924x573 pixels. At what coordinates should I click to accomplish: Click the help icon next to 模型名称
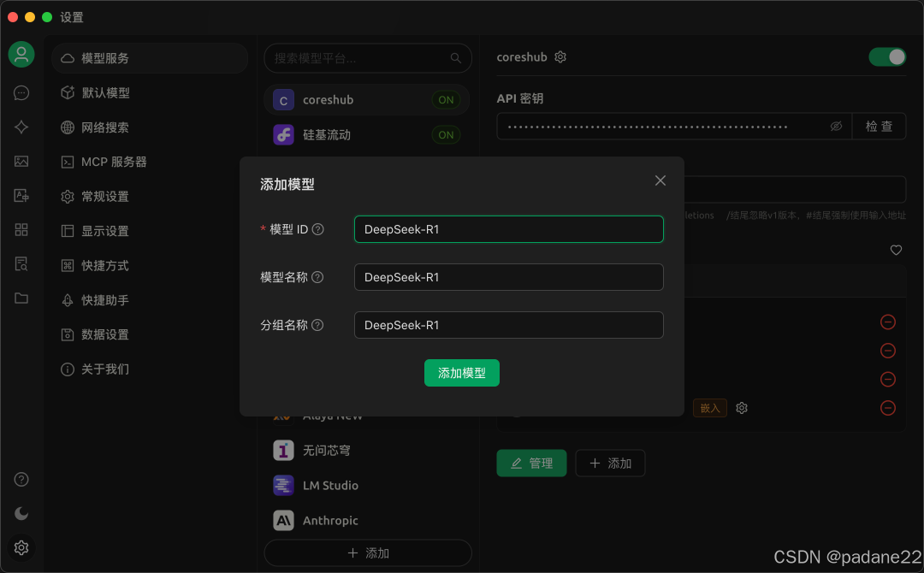pyautogui.click(x=317, y=277)
